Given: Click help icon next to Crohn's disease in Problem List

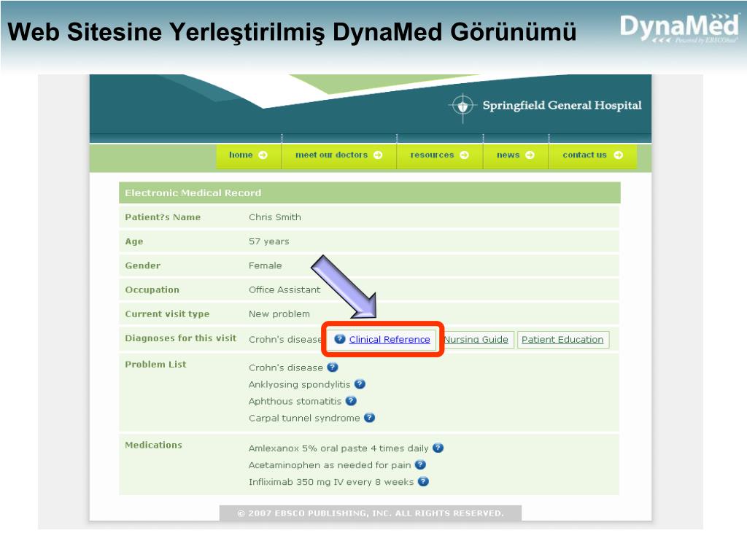Looking at the screenshot, I should click(333, 367).
